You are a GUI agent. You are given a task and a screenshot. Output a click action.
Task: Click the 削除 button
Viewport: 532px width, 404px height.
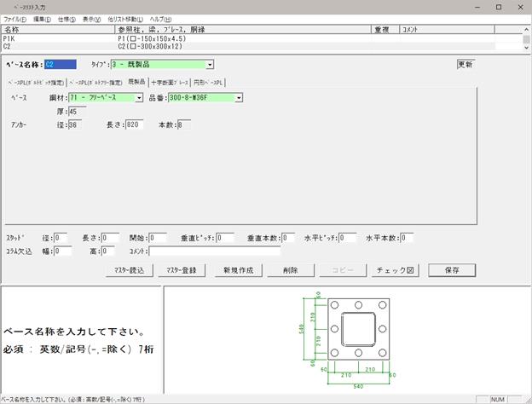291,270
